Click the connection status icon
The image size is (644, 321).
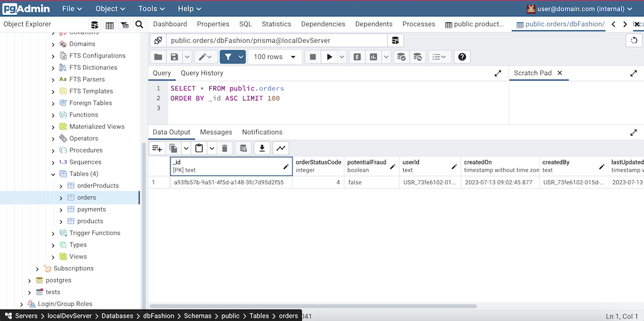click(158, 41)
